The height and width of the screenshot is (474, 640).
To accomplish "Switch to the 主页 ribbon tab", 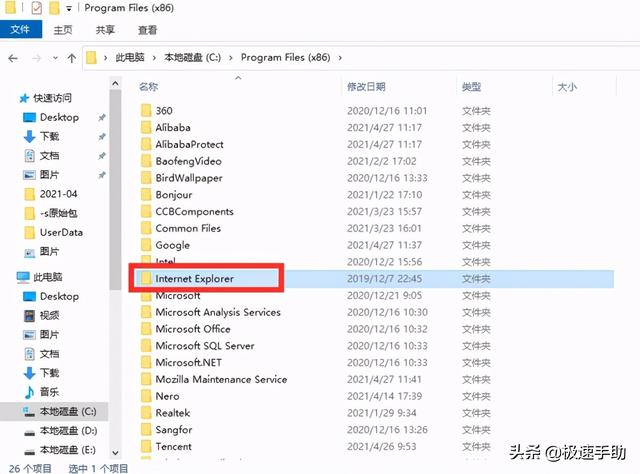I will pyautogui.click(x=63, y=30).
